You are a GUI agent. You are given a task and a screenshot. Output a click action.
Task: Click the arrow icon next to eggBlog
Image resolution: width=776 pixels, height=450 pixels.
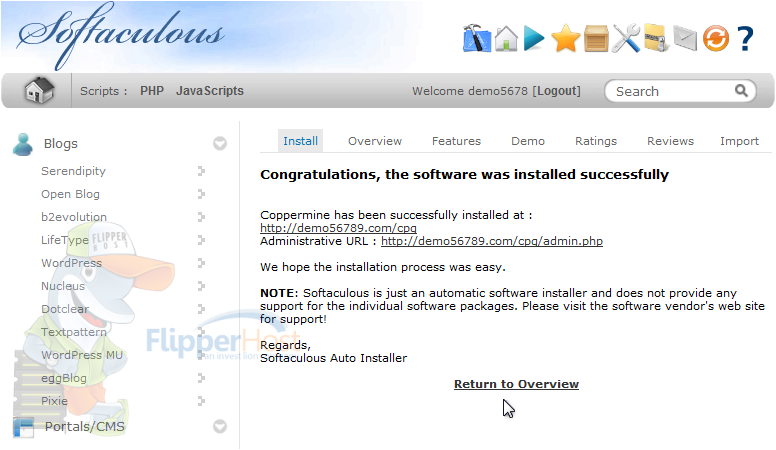click(201, 378)
